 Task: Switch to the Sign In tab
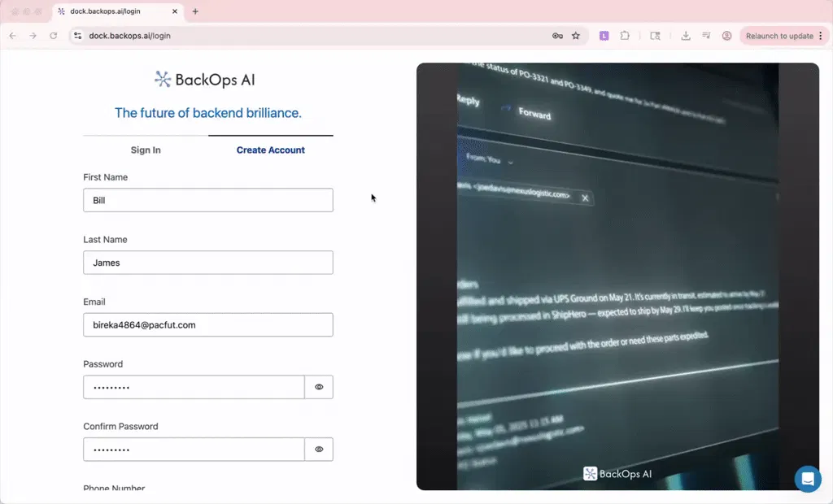point(146,150)
